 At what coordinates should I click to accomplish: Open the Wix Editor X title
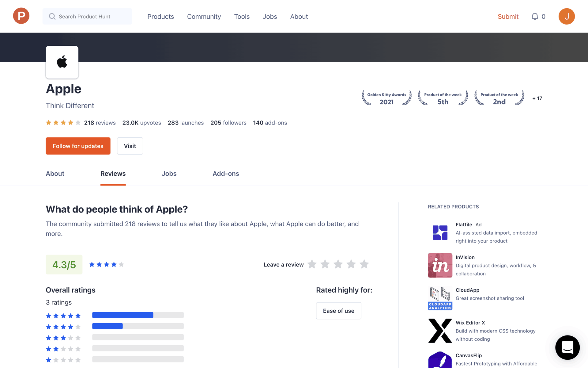470,323
